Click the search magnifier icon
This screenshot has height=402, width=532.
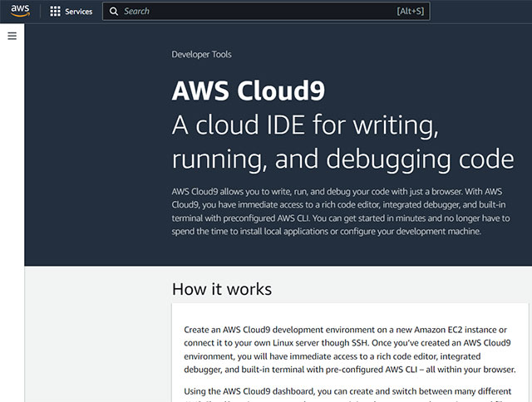coord(114,11)
